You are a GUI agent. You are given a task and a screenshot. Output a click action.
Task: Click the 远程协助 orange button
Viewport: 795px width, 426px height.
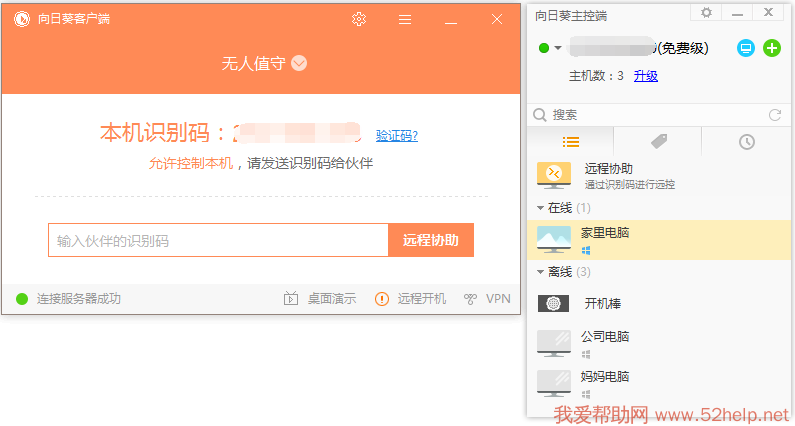pos(431,240)
